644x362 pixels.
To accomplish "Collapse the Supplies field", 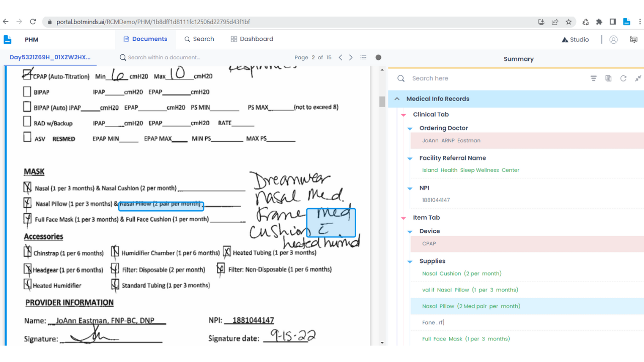I will click(410, 262).
